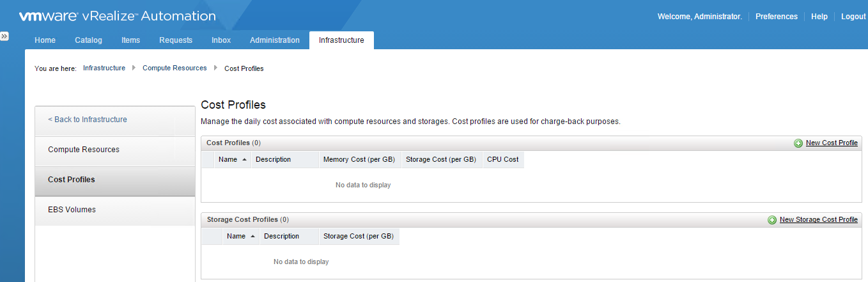The width and height of the screenshot is (868, 282).
Task: Select the Infrastructure tab
Action: coord(341,40)
